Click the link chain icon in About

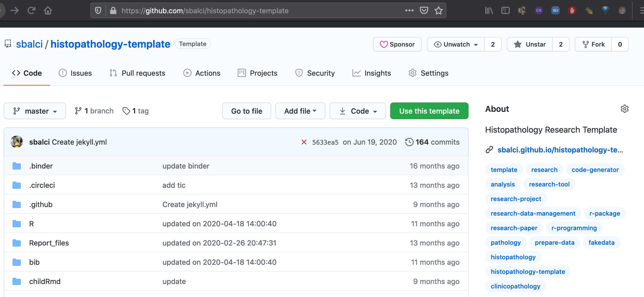click(489, 150)
